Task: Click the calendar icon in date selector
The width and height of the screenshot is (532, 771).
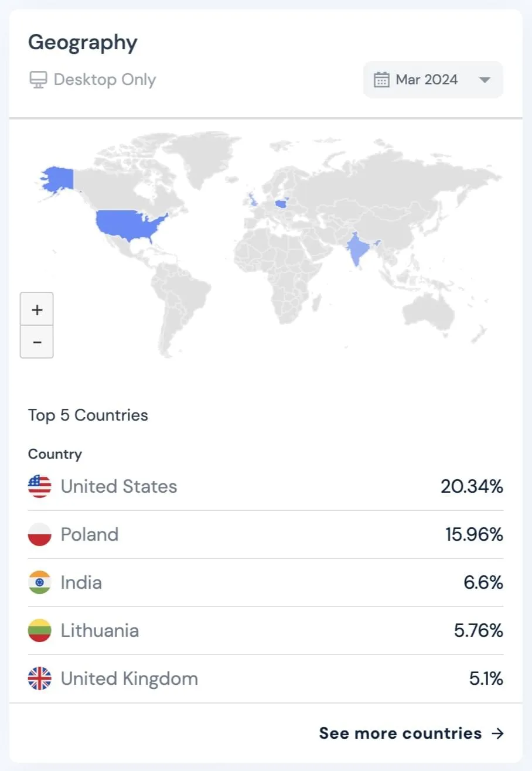Action: 381,80
